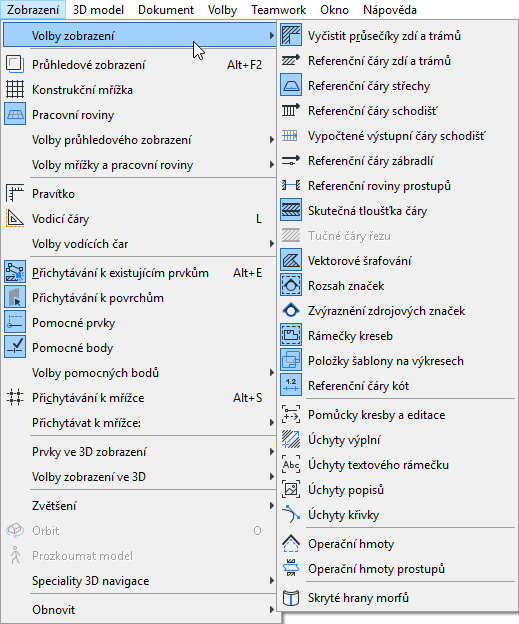Click the Referenční čáry zdí a trámů icon
This screenshot has width=519, height=624.
pyautogui.click(x=291, y=60)
